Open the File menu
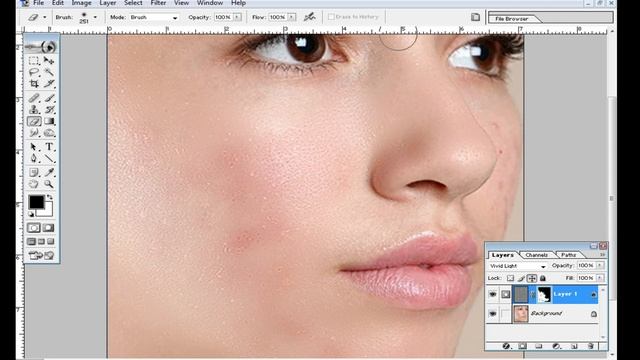This screenshot has height=360, width=640. pos(38,3)
